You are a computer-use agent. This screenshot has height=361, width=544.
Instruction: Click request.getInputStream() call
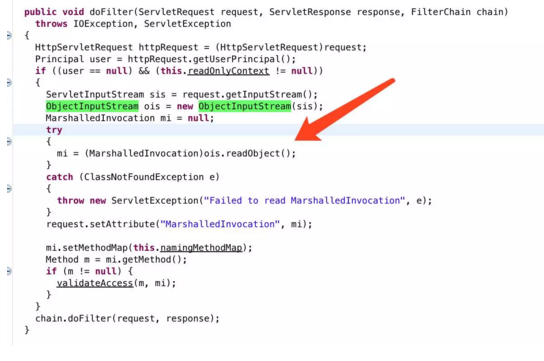pyautogui.click(x=249, y=95)
